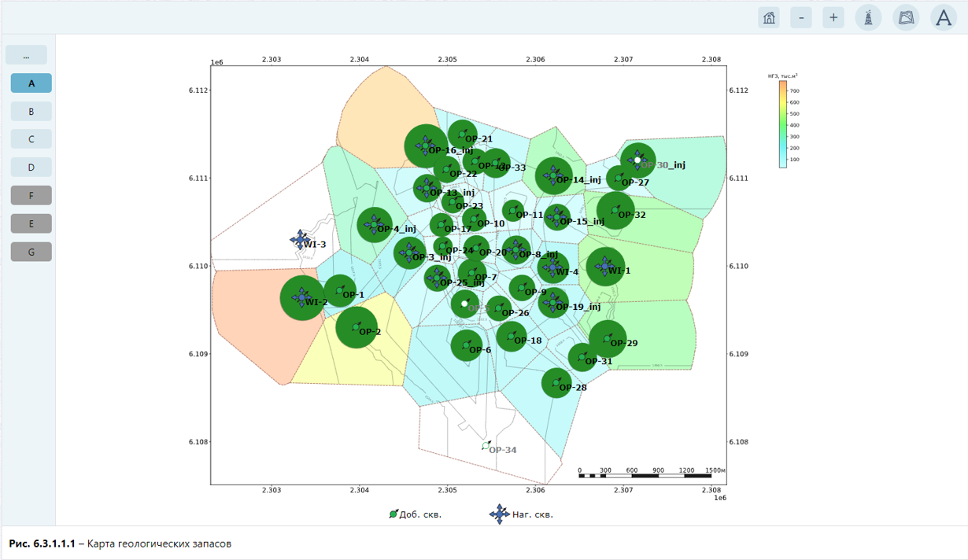Click the Наг. скв. legend entry
Viewport: 968px width, 560px height.
[521, 514]
